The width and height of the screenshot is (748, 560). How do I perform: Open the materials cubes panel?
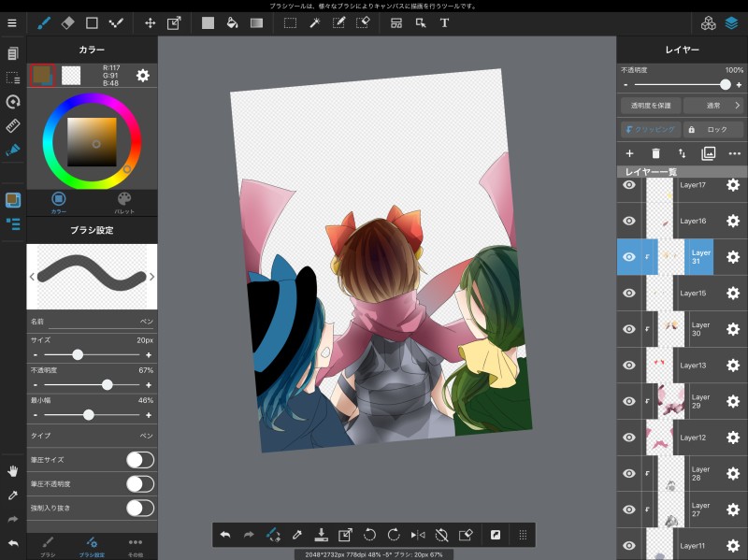coord(708,22)
